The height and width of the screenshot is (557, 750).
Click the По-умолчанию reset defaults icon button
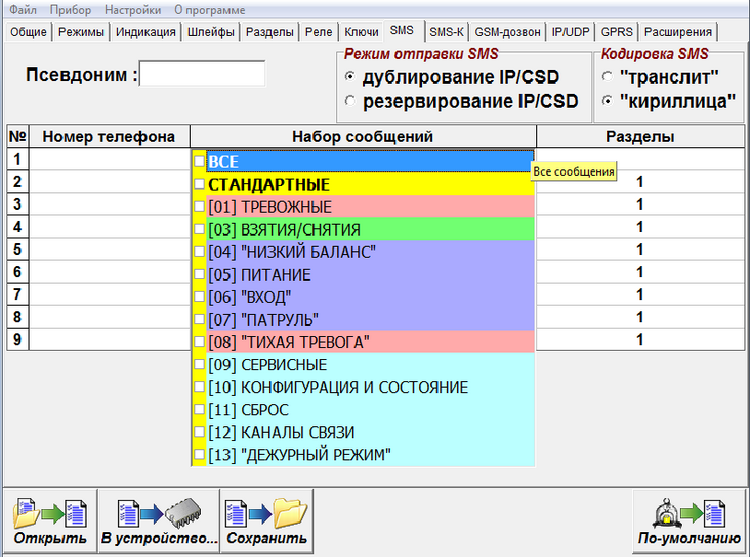pos(688,522)
